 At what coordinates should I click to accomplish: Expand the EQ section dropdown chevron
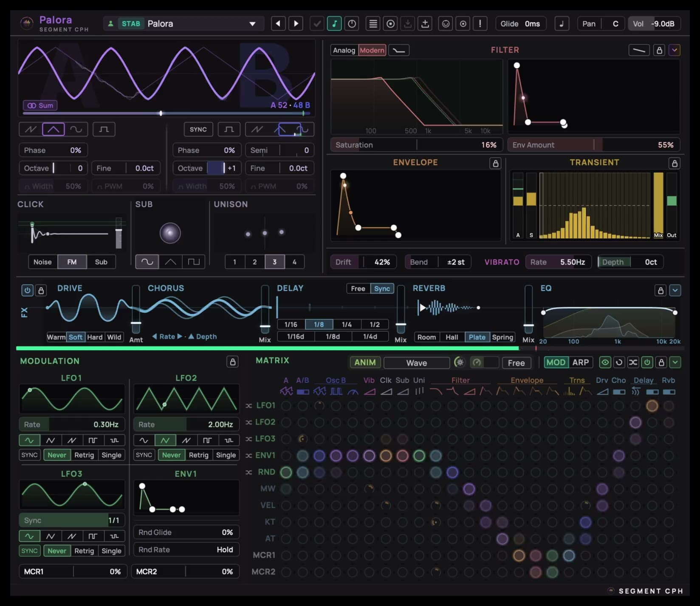point(675,290)
